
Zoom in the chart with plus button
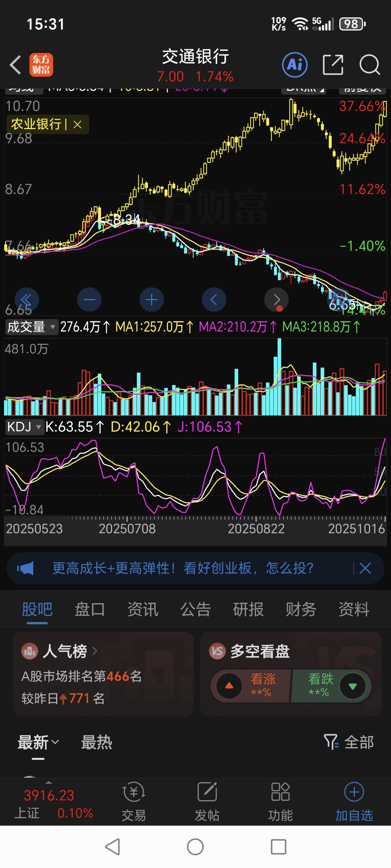click(152, 299)
